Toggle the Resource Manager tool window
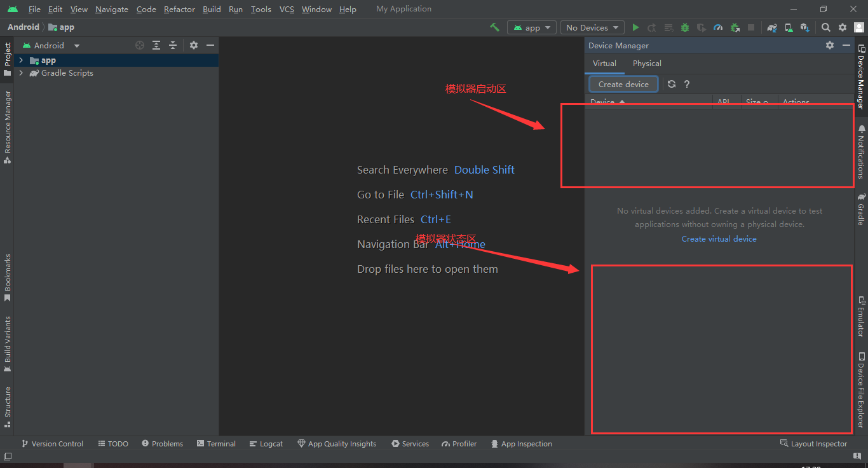 point(8,127)
